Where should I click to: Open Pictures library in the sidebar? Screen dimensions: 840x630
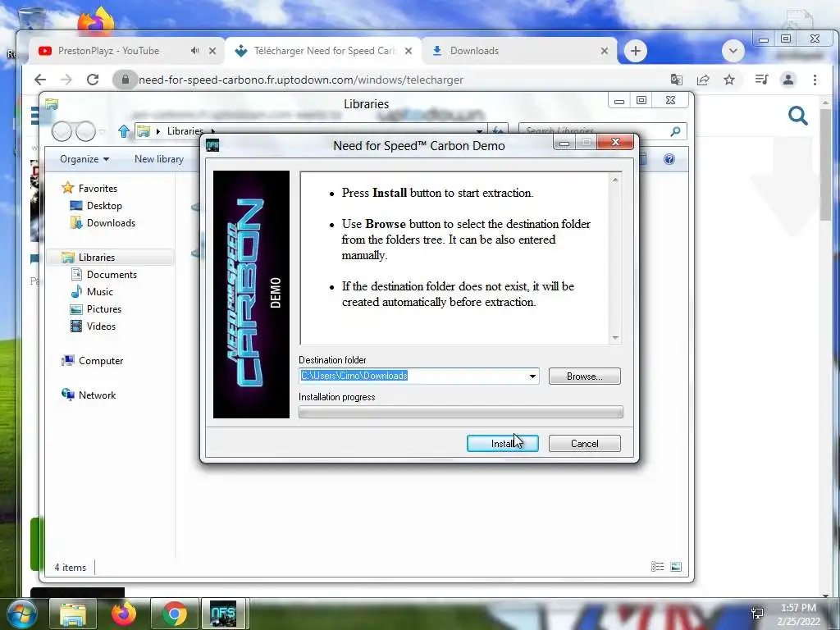click(96, 309)
